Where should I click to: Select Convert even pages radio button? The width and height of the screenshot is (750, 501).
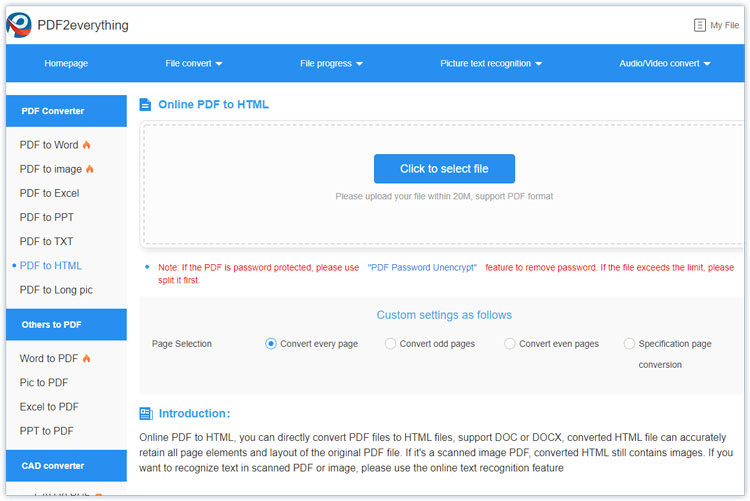click(x=510, y=344)
